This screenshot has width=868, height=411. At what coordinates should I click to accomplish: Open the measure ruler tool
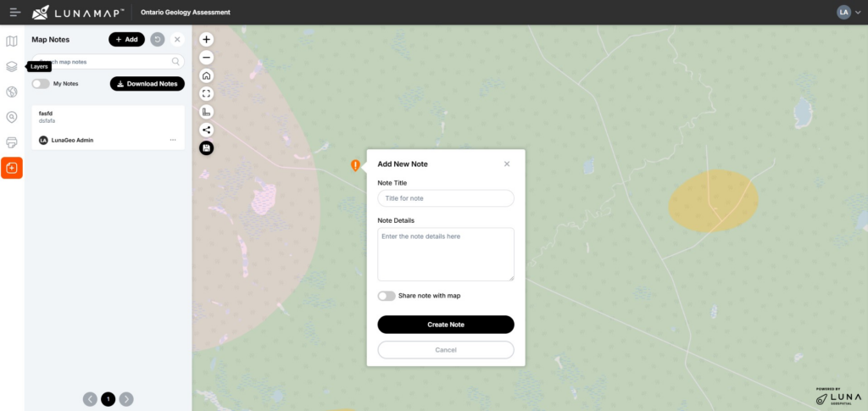pos(206,112)
